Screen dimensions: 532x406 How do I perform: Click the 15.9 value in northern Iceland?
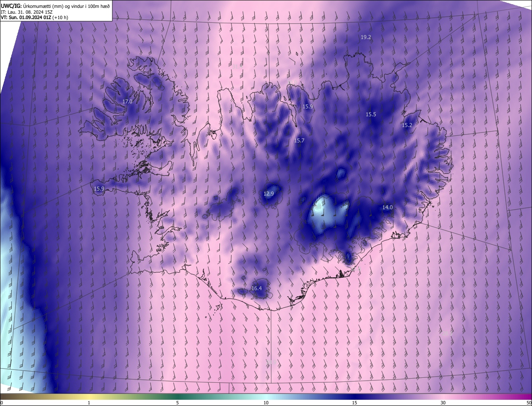(308, 106)
